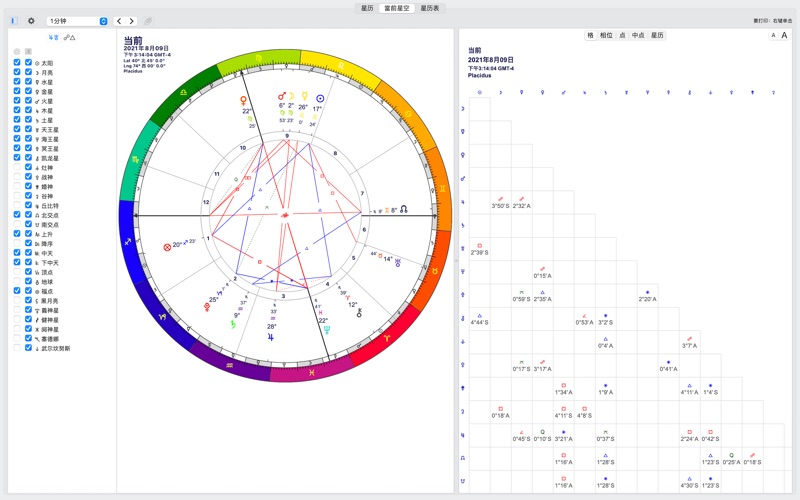The width and height of the screenshot is (800, 500).
Task: Step to previous time with left arrow
Action: [x=119, y=20]
